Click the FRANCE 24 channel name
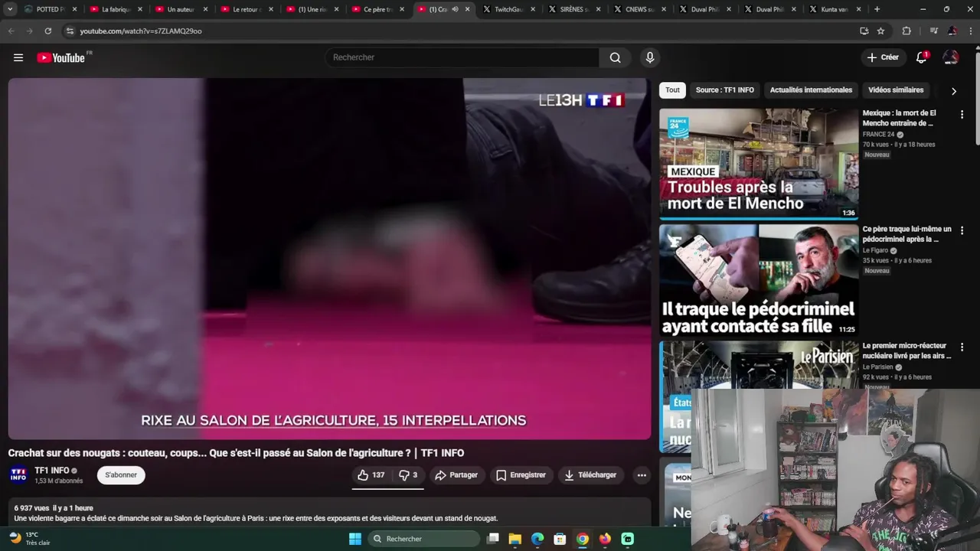980x551 pixels. [878, 135]
